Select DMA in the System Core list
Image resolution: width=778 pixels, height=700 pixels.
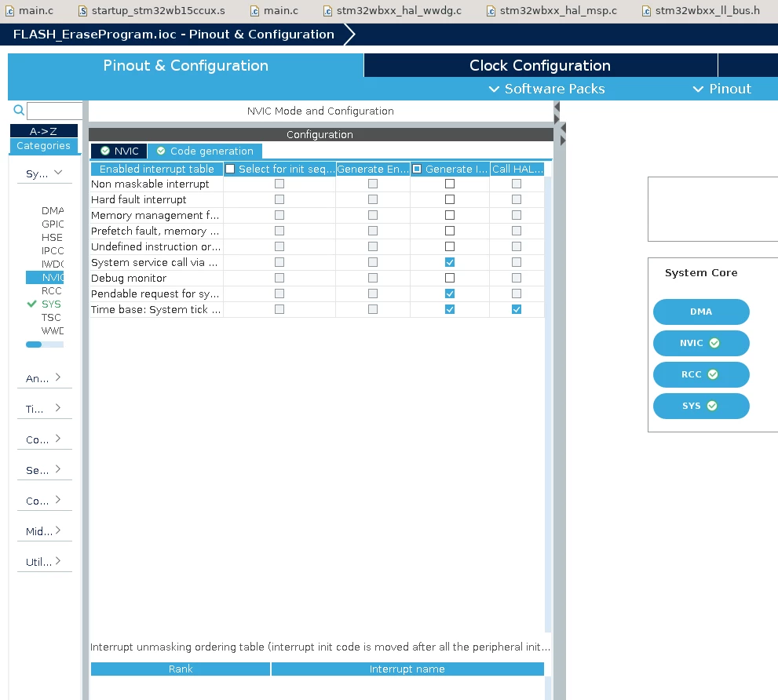click(52, 210)
